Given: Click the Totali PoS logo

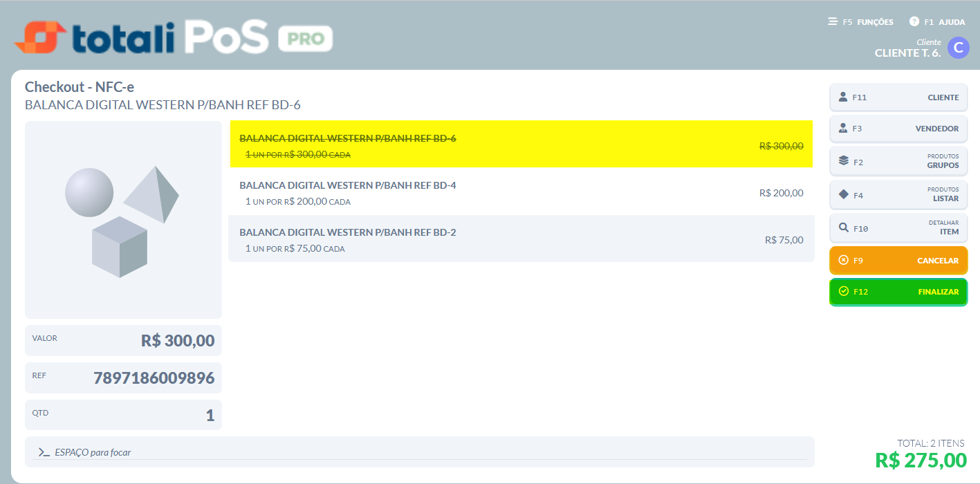Looking at the screenshot, I should click(142, 37).
